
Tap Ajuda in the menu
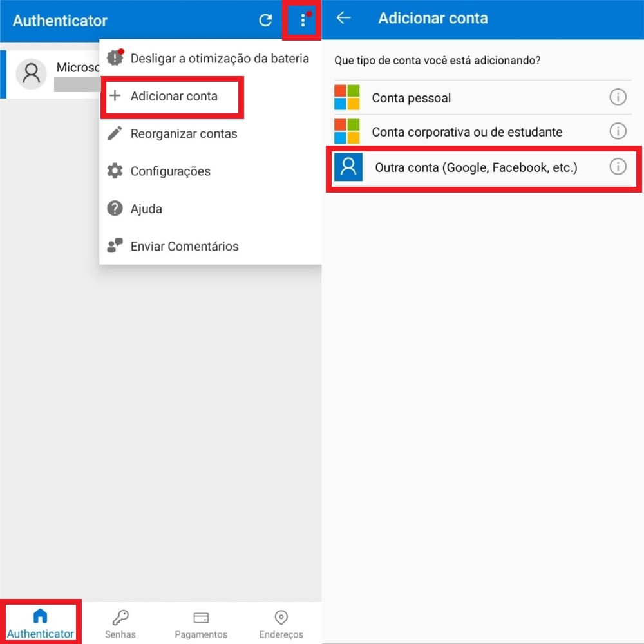[146, 209]
